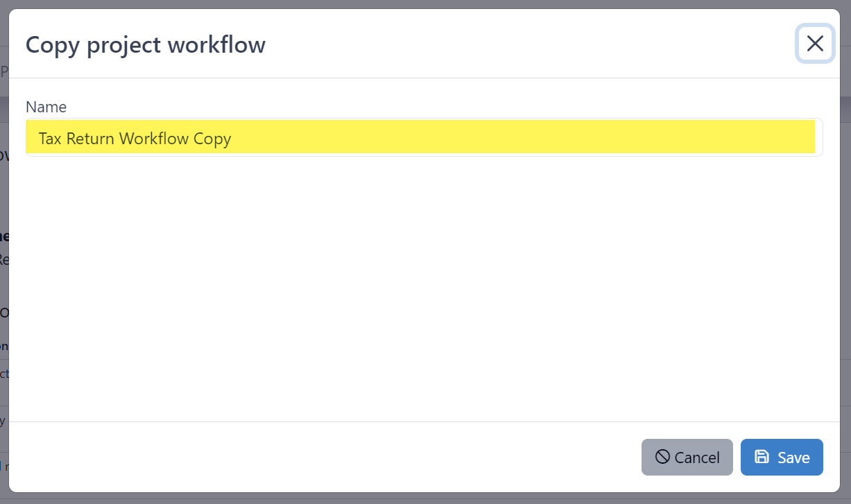Click the Copy project workflow dialog title
Image resolution: width=851 pixels, height=504 pixels.
click(145, 44)
